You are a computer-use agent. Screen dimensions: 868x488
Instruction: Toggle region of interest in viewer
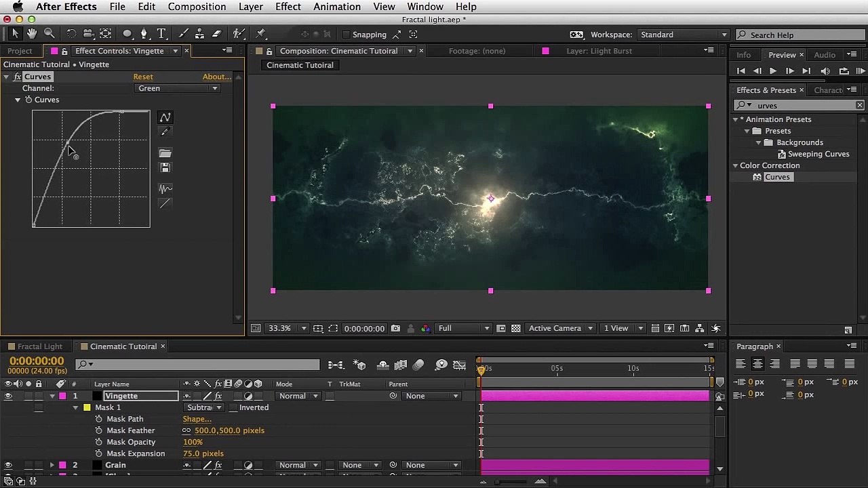point(333,329)
